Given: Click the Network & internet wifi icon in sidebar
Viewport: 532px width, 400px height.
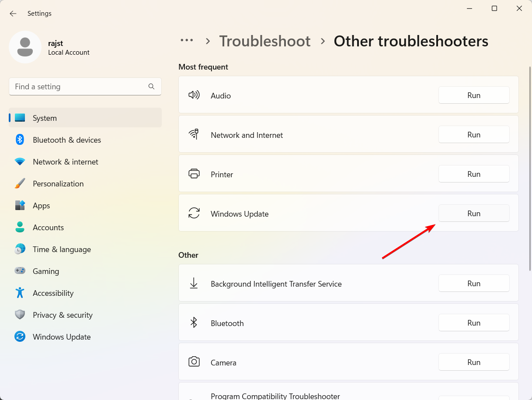Looking at the screenshot, I should [x=20, y=161].
